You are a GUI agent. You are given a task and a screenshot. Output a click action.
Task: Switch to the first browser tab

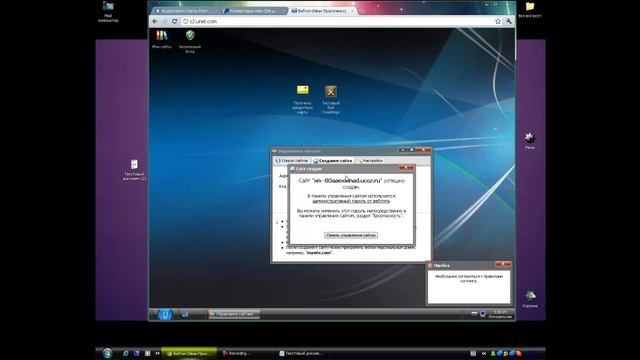click(187, 11)
